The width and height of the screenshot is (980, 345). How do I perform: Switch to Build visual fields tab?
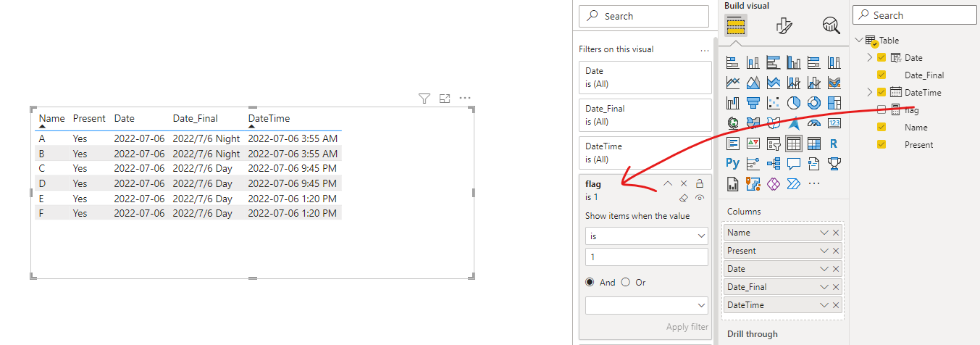[737, 26]
